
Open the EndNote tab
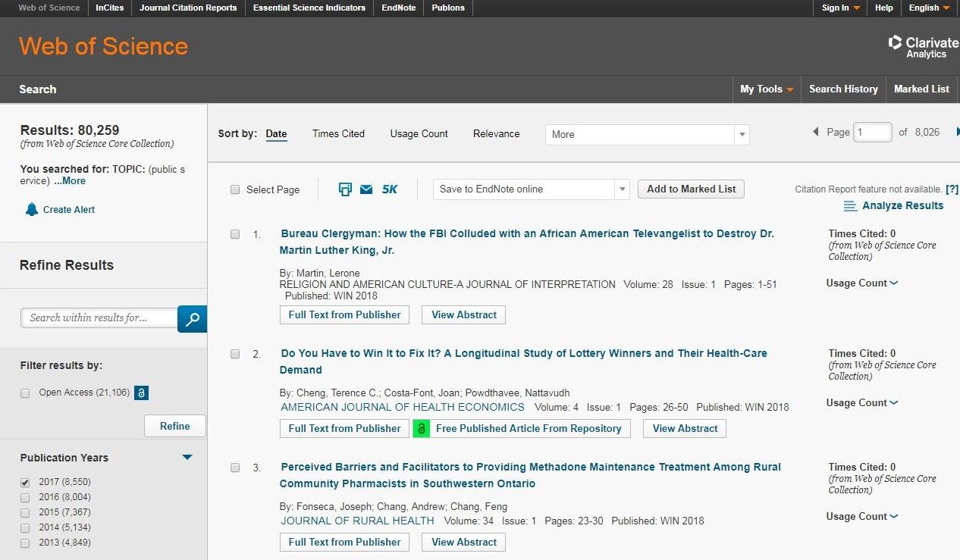399,8
